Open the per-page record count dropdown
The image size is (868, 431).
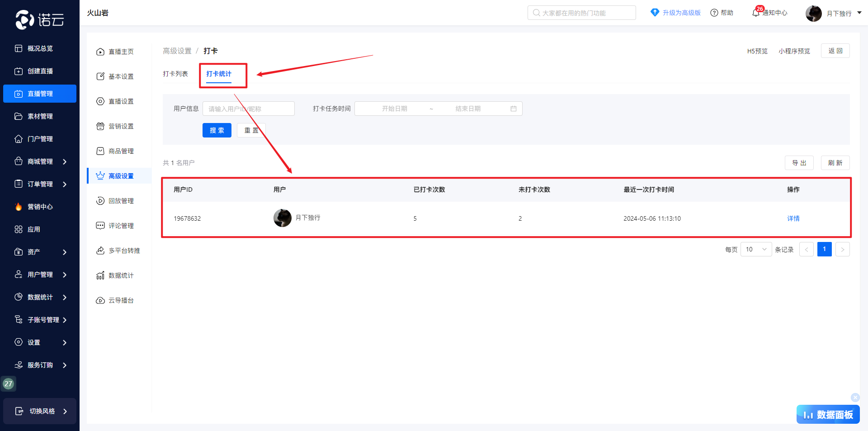tap(756, 250)
